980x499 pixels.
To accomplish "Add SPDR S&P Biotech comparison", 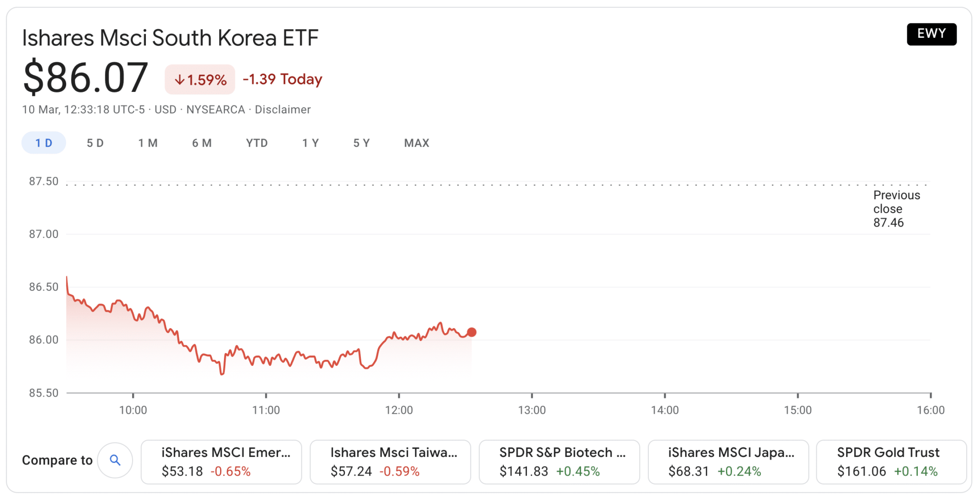I will [x=559, y=462].
